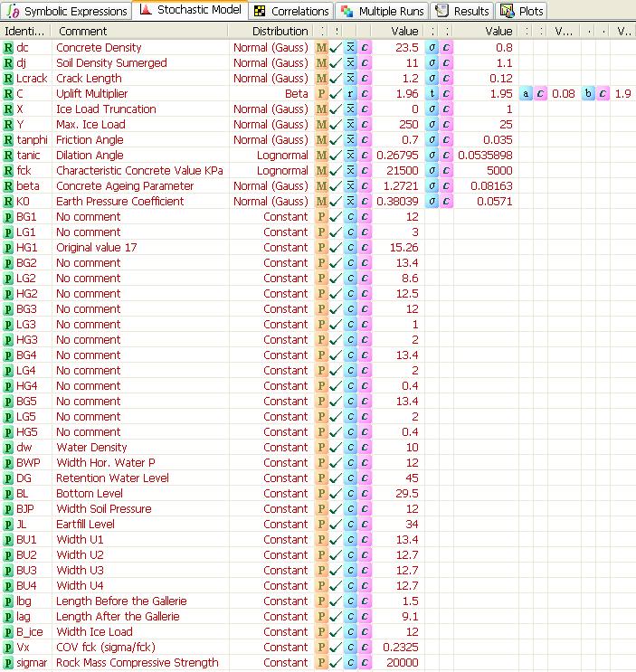Toggle the checkmark in the HG3 row
Viewport: 636px width, 672px height.
(336, 340)
